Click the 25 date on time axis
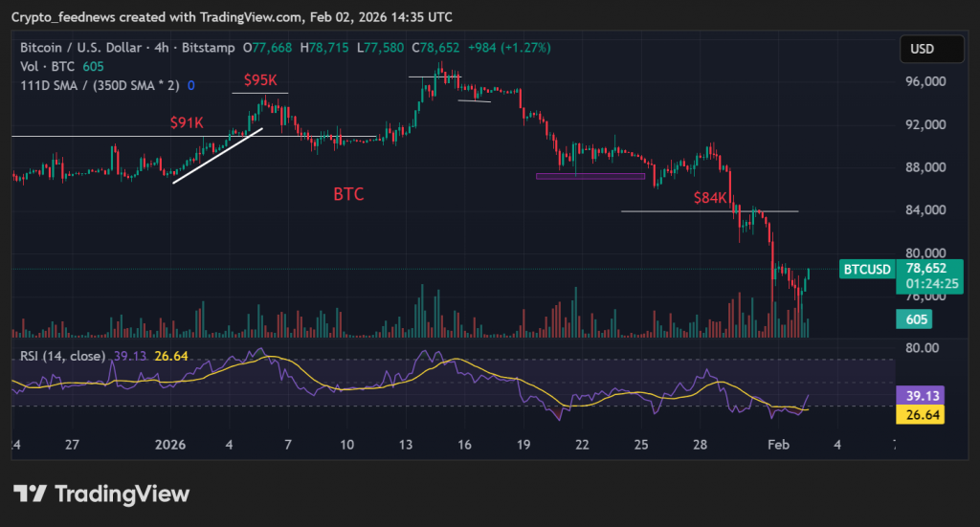 (x=641, y=445)
